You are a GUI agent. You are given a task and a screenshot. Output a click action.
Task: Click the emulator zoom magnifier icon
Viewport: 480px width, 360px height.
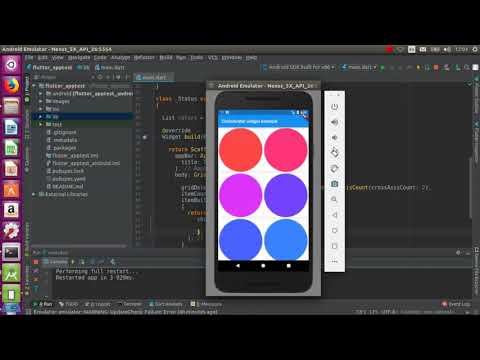(x=334, y=199)
